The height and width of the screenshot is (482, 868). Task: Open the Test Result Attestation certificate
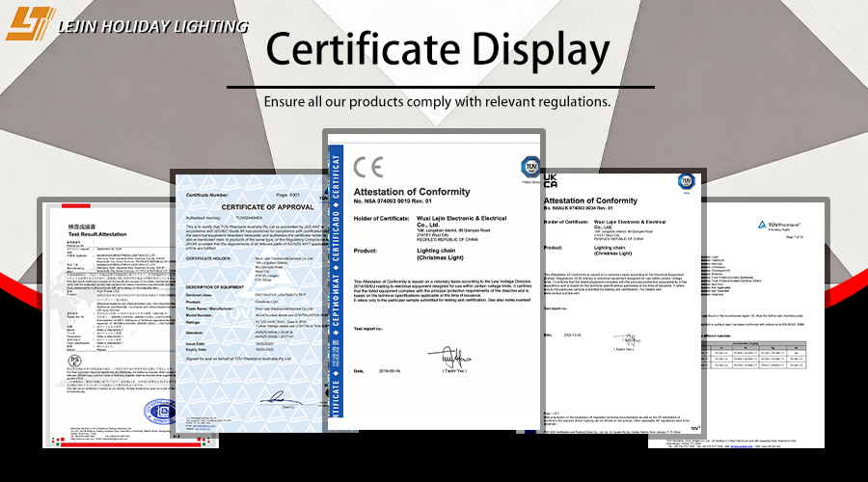click(108, 326)
